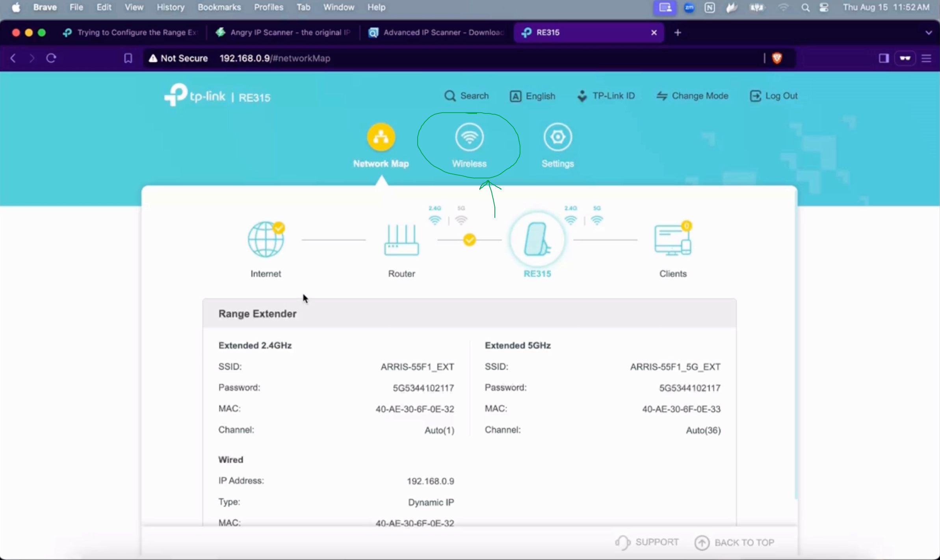Click the BACK TO TOP button
This screenshot has width=940, height=560.
pyautogui.click(x=735, y=542)
